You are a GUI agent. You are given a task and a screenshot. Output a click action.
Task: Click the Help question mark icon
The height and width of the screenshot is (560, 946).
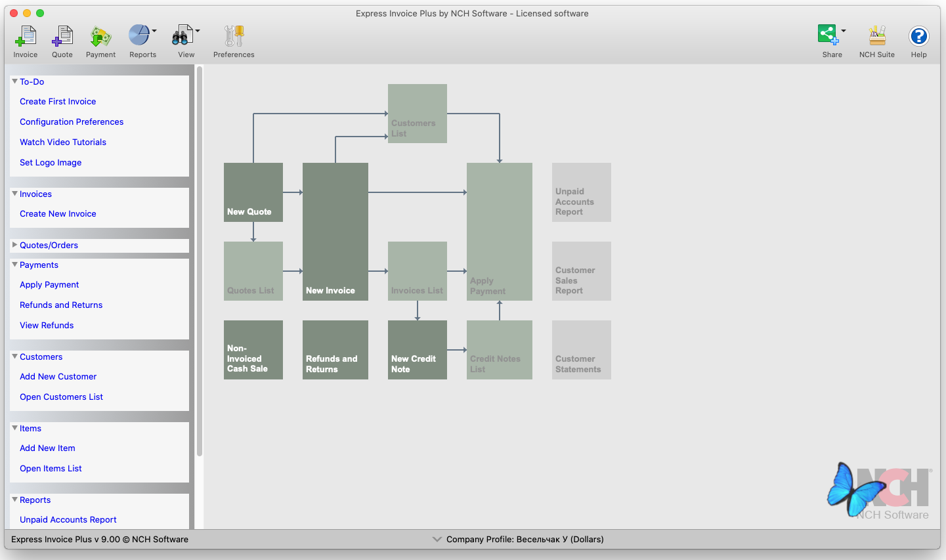click(919, 36)
